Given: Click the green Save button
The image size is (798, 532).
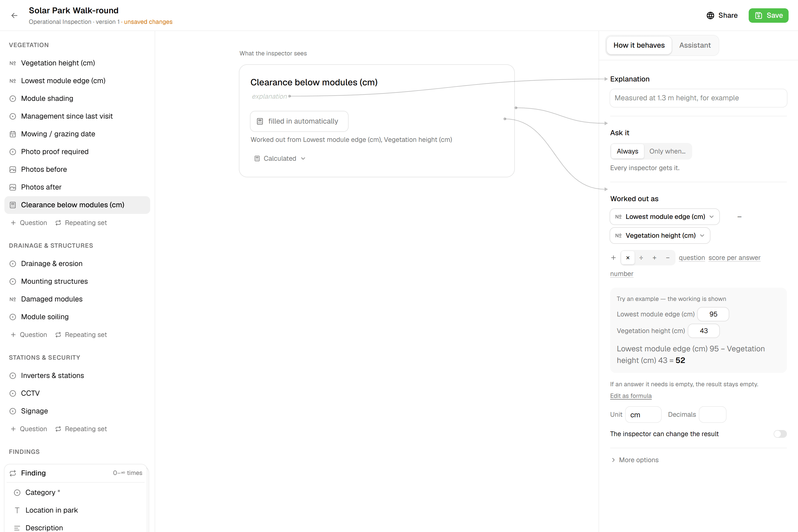Looking at the screenshot, I should click(768, 15).
